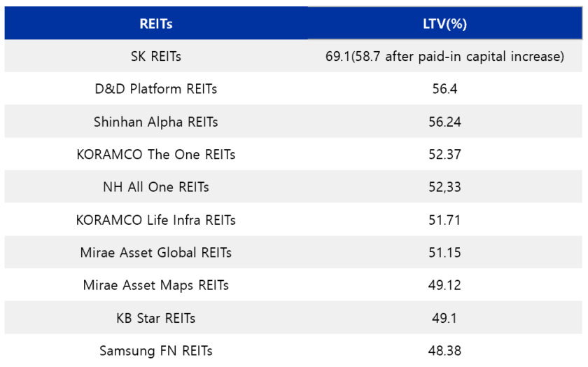Click the 49.12 LTV value
The width and height of the screenshot is (588, 367).
click(444, 285)
